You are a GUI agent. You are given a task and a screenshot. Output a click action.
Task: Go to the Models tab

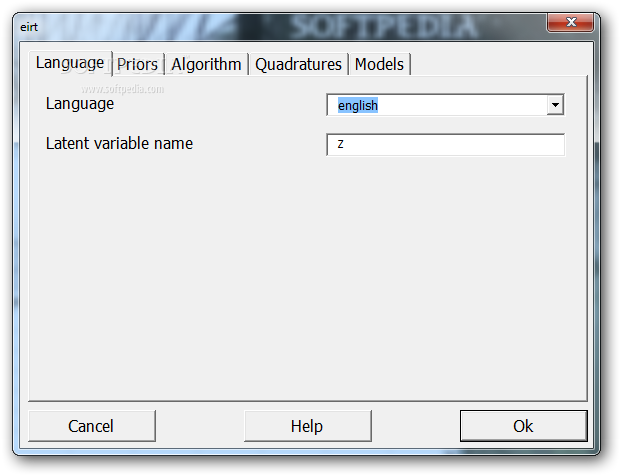(x=379, y=64)
